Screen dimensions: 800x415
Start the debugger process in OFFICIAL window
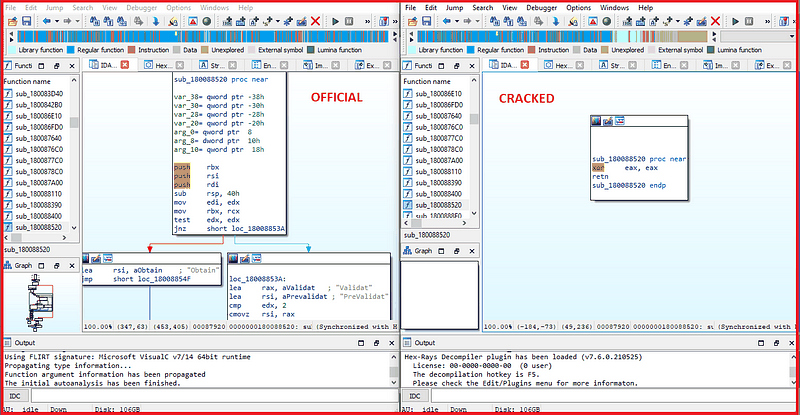pos(335,21)
